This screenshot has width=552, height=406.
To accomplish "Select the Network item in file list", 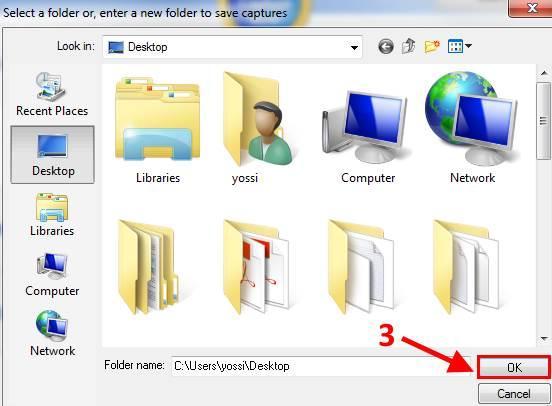I will 472,127.
